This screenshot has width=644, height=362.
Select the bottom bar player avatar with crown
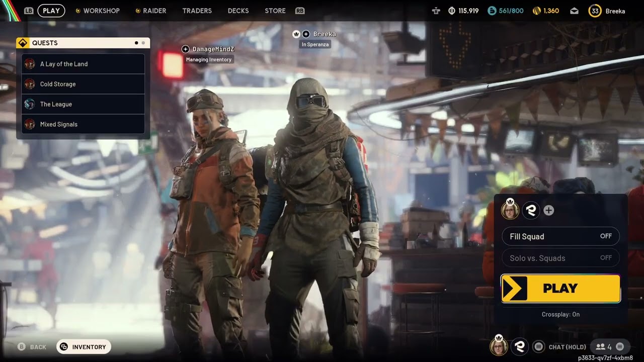(499, 346)
